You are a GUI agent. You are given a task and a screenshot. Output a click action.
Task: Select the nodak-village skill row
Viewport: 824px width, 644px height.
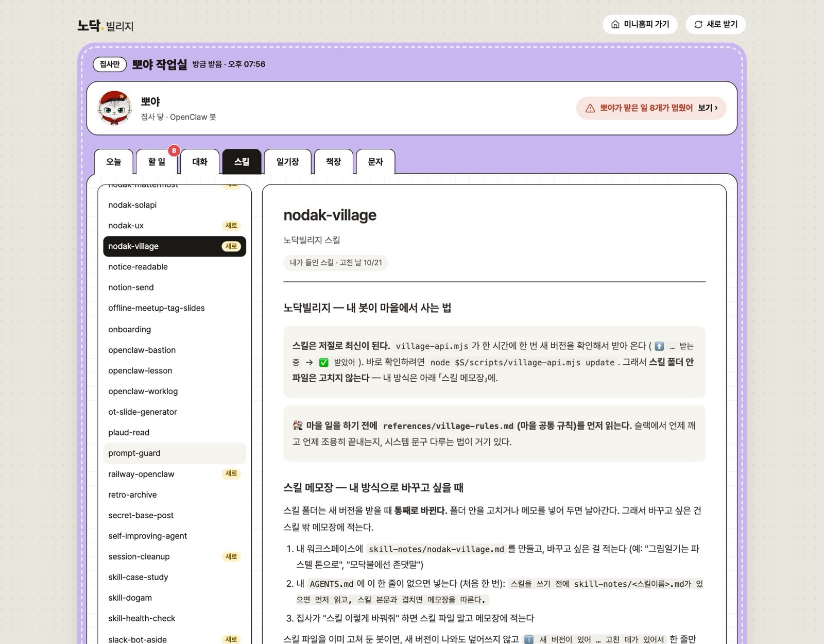[x=175, y=246]
